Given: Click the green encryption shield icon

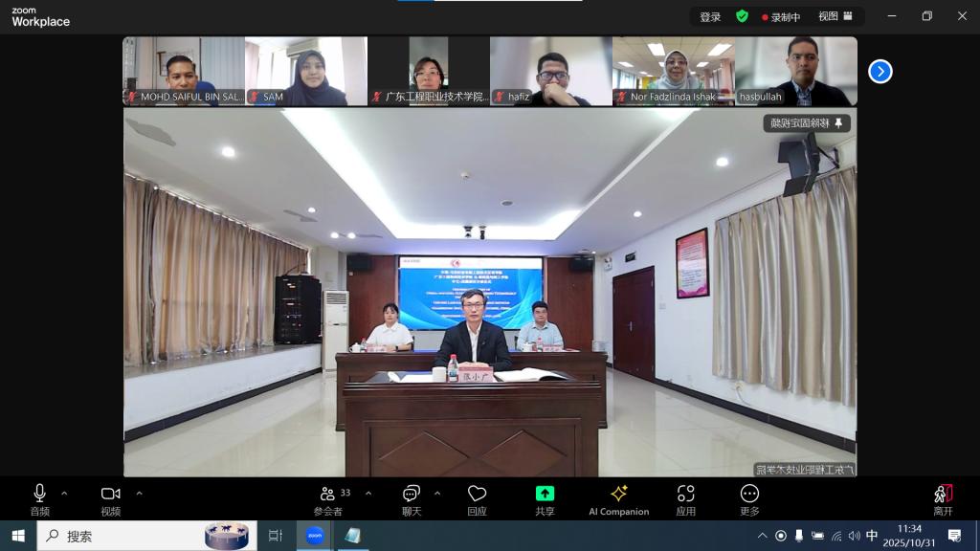Looking at the screenshot, I should click(742, 16).
